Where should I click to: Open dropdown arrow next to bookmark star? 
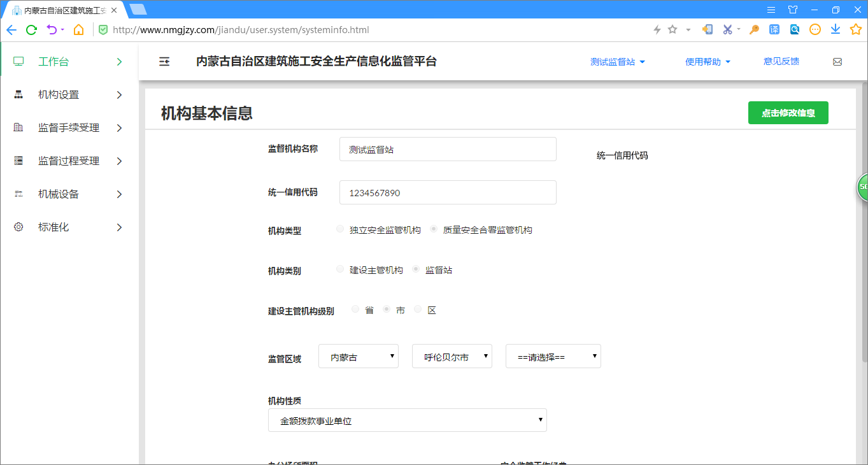688,30
